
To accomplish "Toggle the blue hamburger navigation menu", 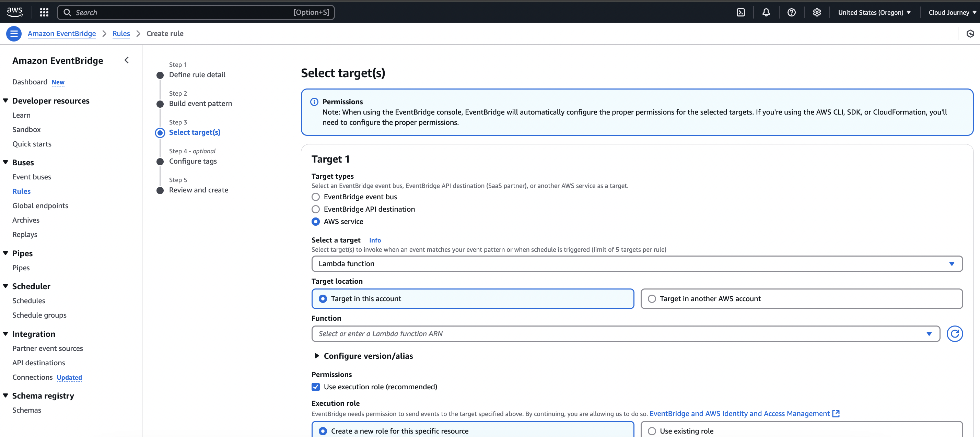I will click(x=14, y=34).
